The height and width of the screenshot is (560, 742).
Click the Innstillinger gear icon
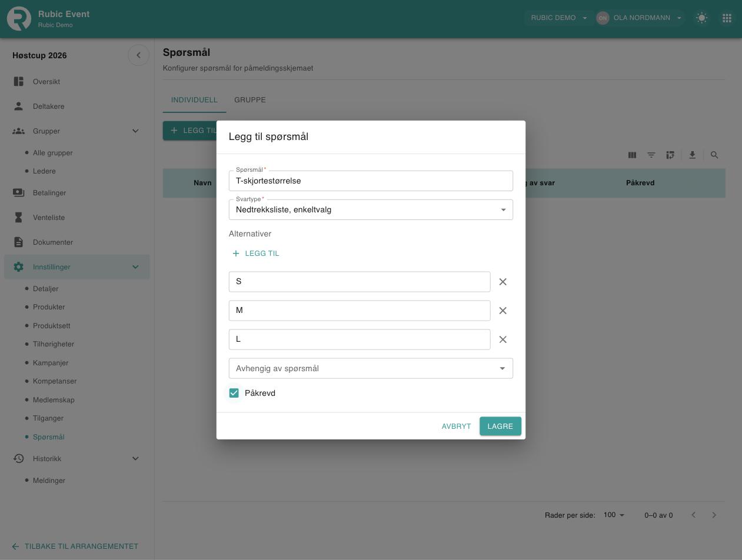pyautogui.click(x=19, y=267)
